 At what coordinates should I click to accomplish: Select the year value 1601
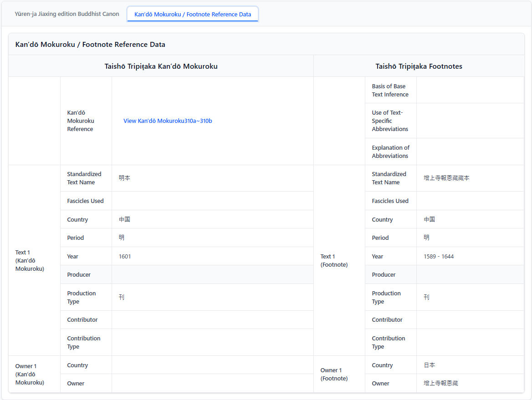[125, 256]
